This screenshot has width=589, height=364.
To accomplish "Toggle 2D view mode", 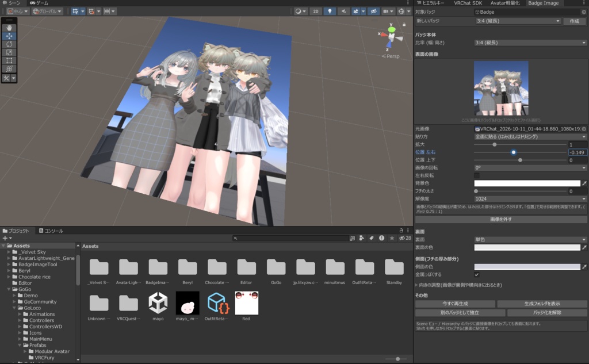I will [316, 12].
